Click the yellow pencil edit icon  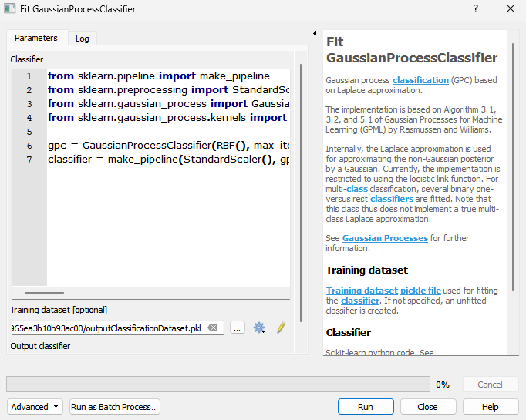coord(281,328)
